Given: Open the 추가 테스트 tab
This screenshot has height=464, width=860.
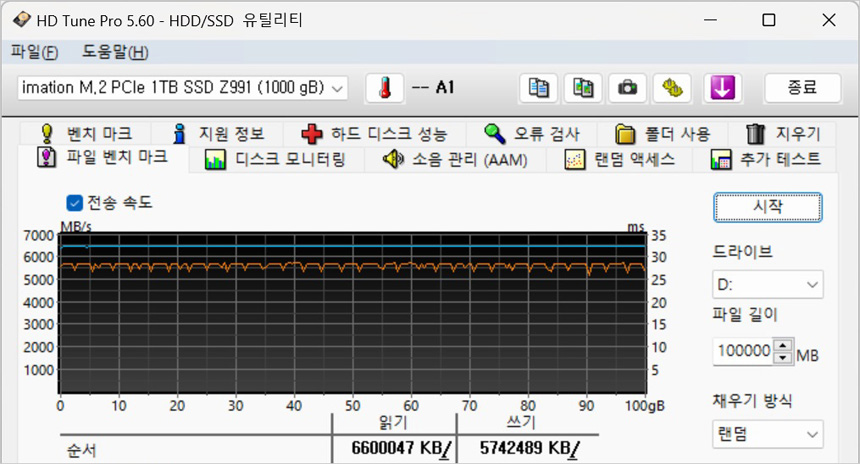Looking at the screenshot, I should [x=766, y=160].
